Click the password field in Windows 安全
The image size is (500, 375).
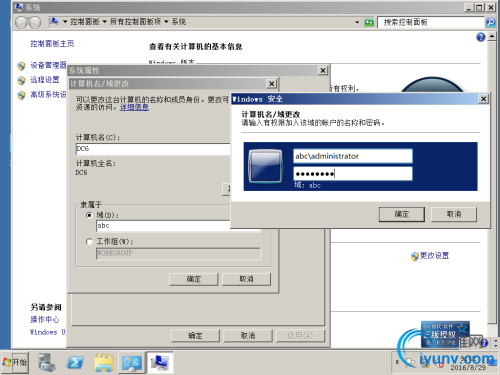click(x=353, y=174)
